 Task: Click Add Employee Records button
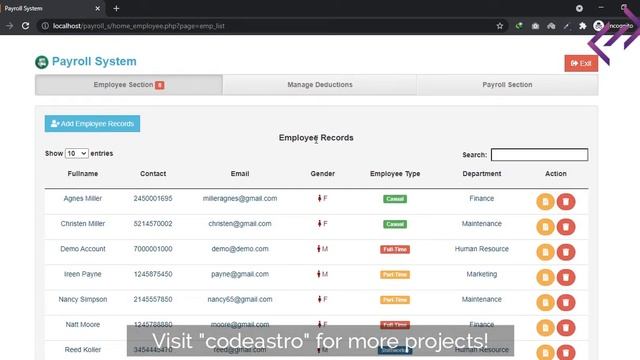tap(92, 124)
